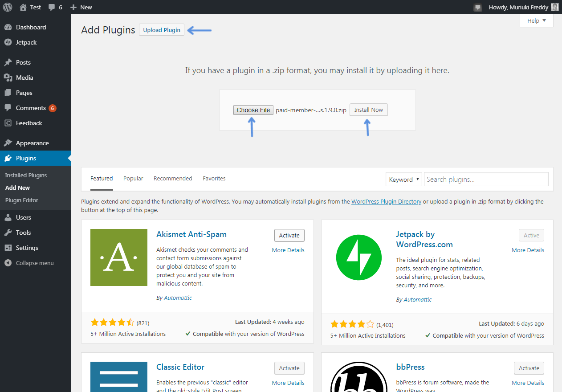Click Jetpack's star rating

point(352,324)
